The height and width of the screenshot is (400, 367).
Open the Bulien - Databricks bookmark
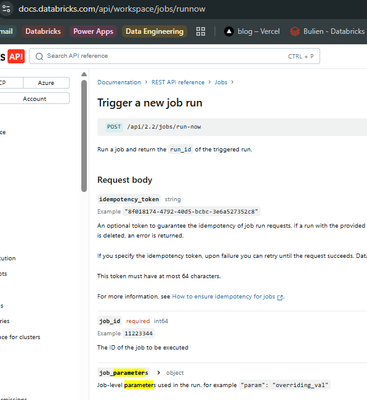click(x=327, y=31)
